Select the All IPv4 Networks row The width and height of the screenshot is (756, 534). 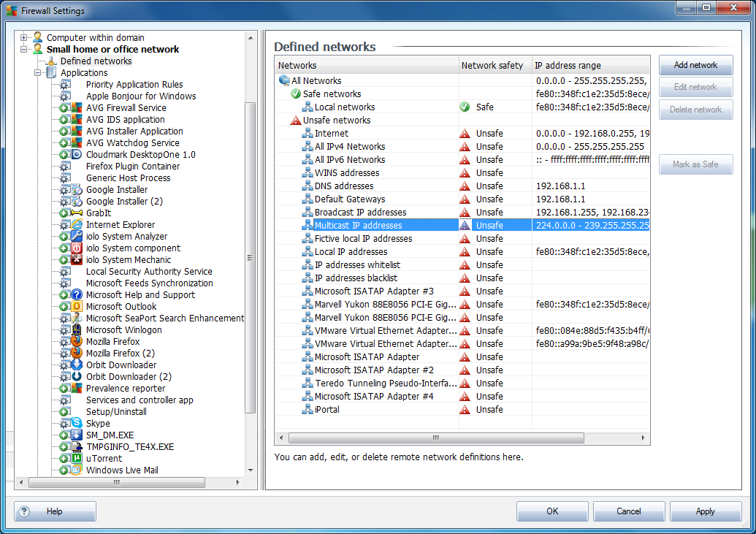[462, 147]
